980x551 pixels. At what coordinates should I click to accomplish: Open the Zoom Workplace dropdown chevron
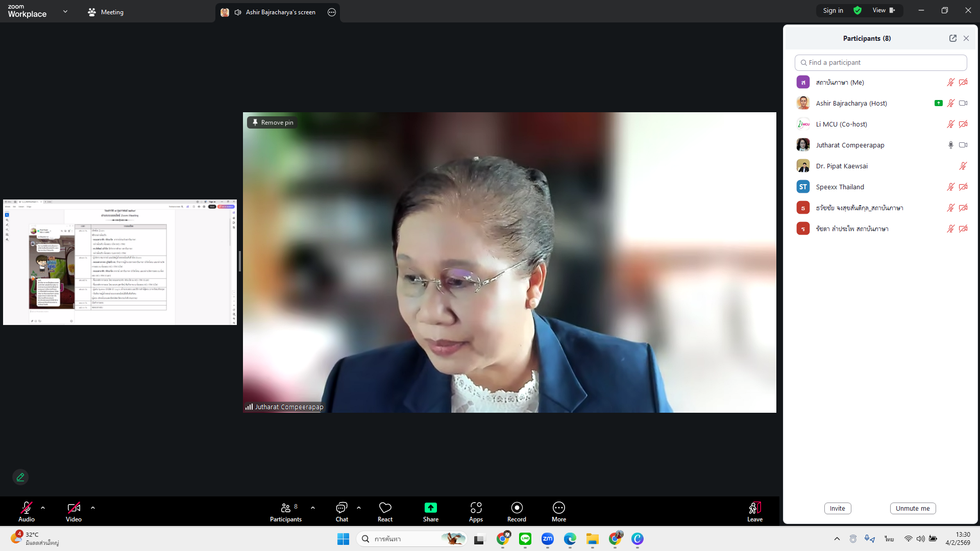[x=65, y=11]
